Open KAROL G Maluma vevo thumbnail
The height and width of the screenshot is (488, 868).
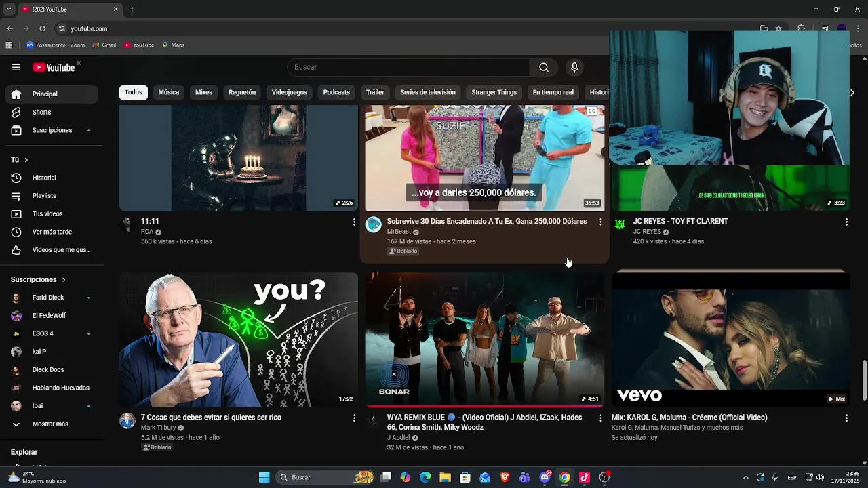click(731, 340)
